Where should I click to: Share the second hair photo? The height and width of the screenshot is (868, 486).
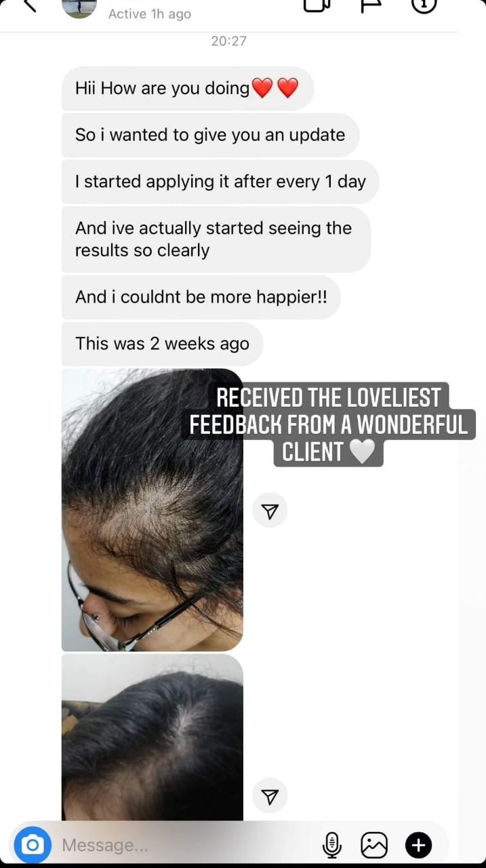tap(270, 796)
